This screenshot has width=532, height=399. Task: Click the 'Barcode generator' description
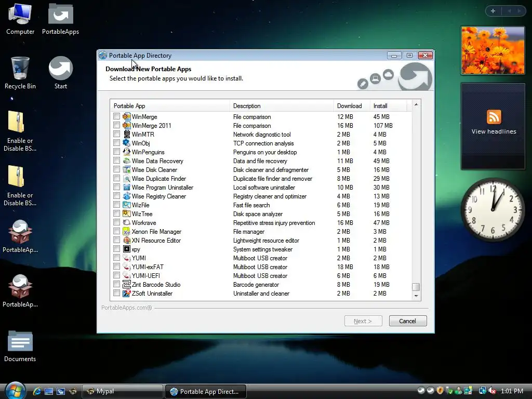[x=256, y=284]
